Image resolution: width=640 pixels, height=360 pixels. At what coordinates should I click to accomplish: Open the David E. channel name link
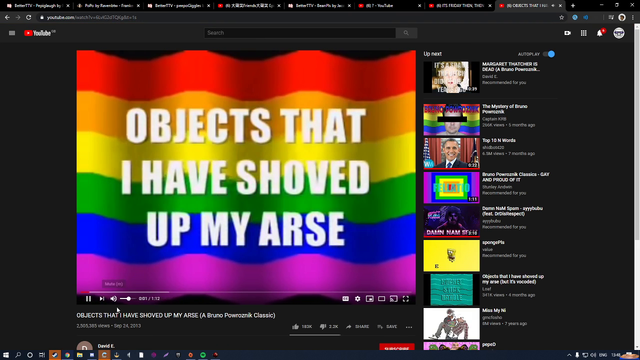pyautogui.click(x=106, y=346)
